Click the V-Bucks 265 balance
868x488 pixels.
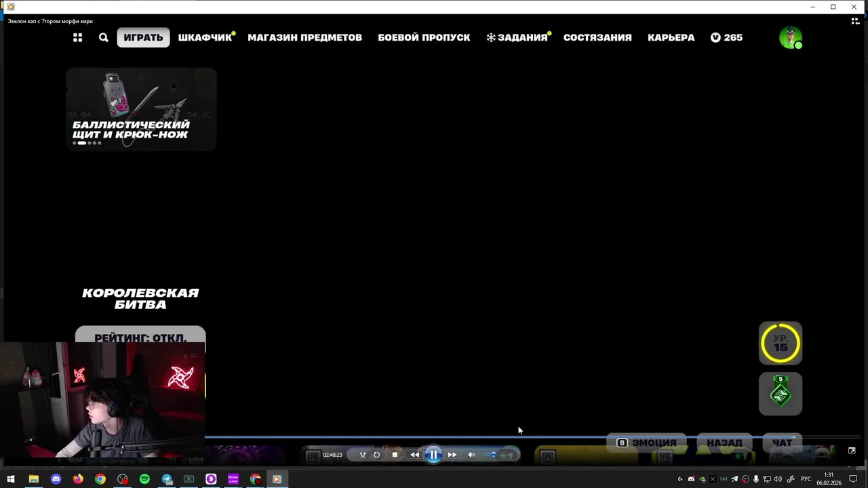[726, 37]
